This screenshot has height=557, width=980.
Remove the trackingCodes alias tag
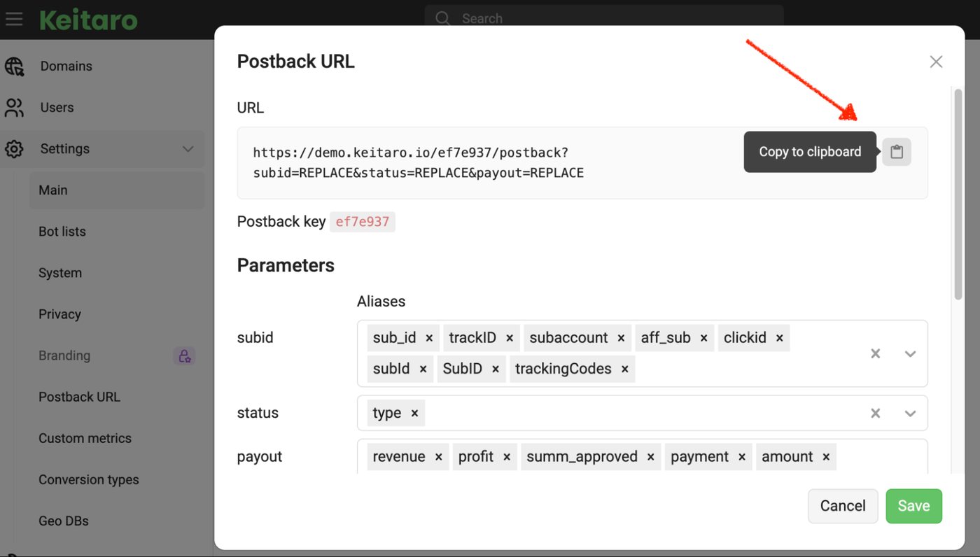[624, 369]
